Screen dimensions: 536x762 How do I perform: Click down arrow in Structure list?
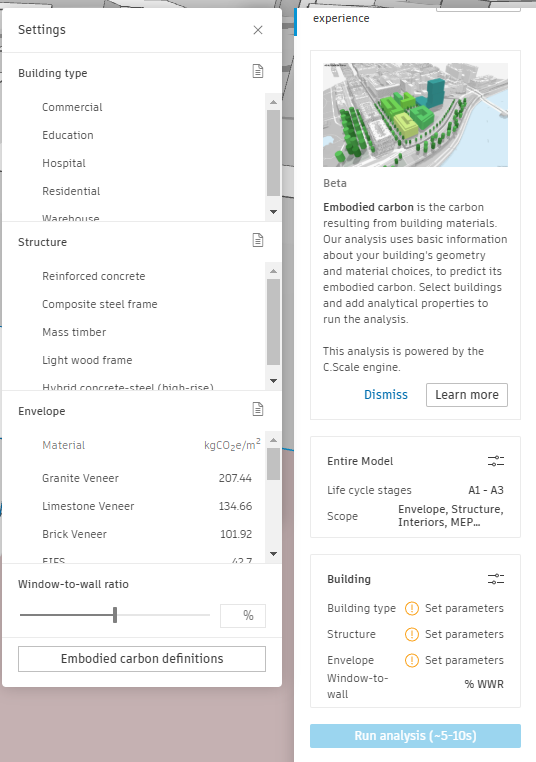(x=274, y=381)
